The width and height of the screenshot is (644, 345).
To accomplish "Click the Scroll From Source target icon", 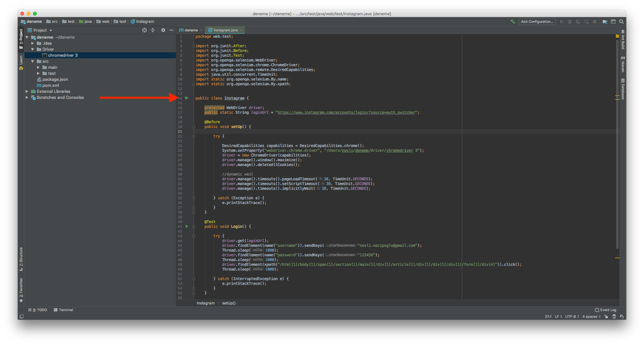I will coord(145,30).
